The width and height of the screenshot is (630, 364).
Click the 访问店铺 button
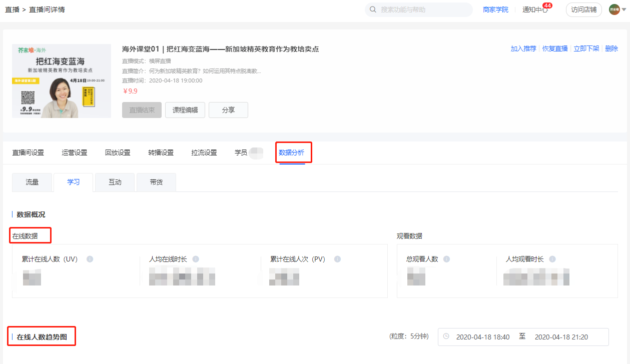584,9
